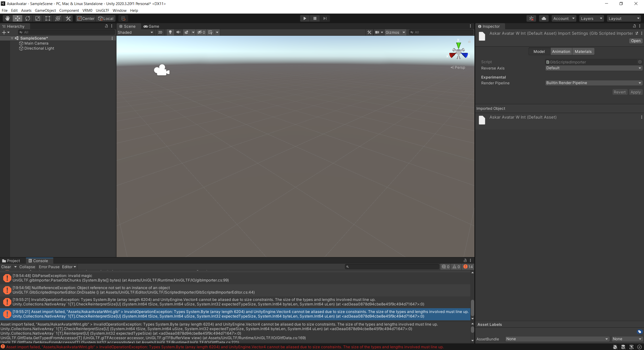Select the Rotate tool

[x=27, y=18]
